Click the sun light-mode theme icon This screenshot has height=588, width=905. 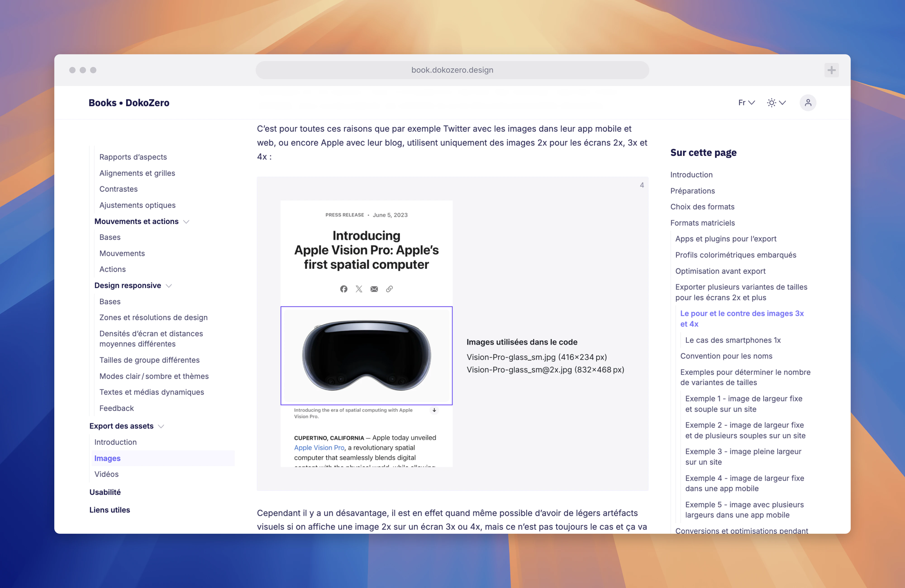(771, 103)
